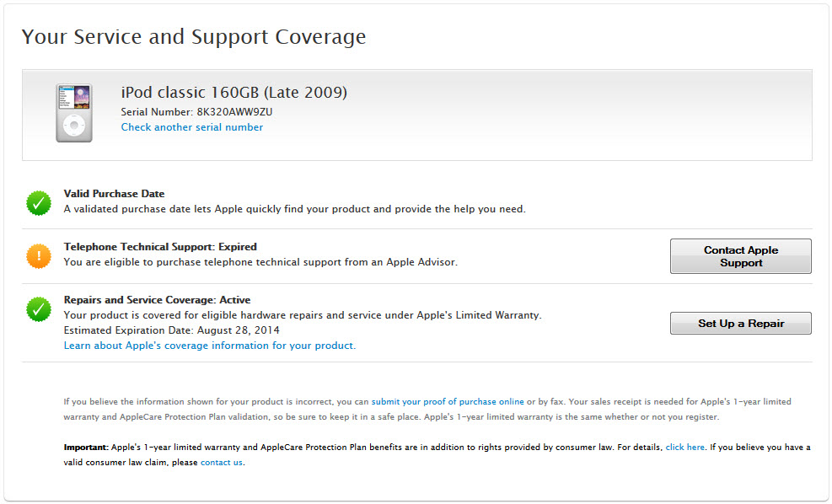Viewport: 832px width, 504px height.
Task: Click the Valid Purchase Date heading
Action: point(114,194)
